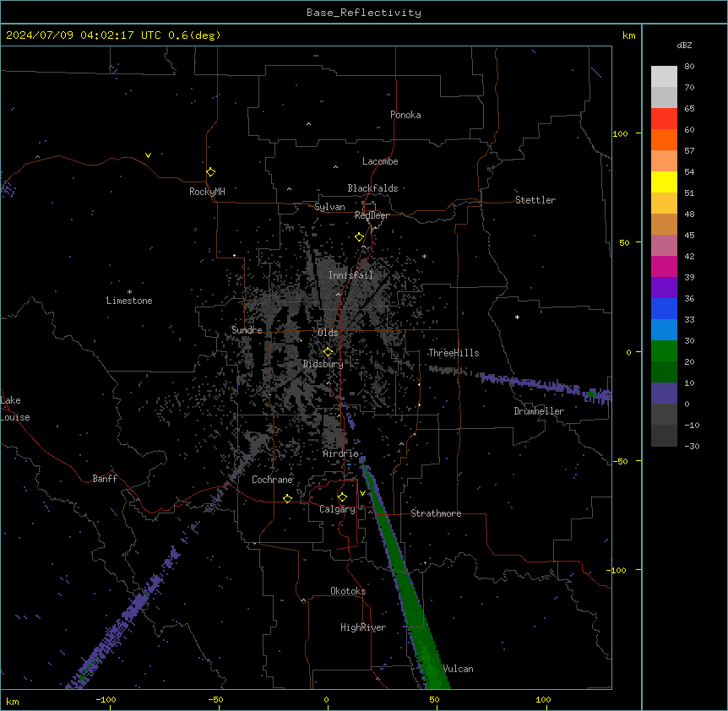Click the -30 value on dBZ legend
The height and width of the screenshot is (711, 728).
click(692, 446)
